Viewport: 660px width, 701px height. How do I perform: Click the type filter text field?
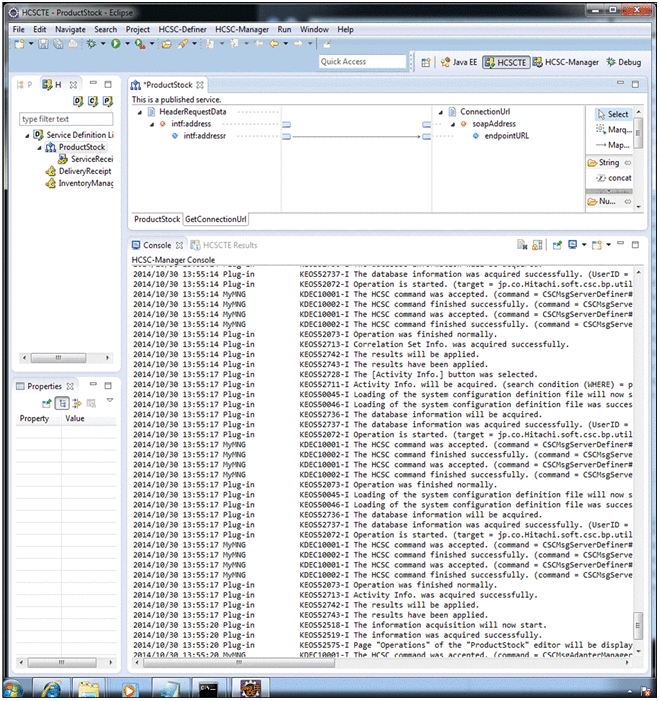point(66,119)
